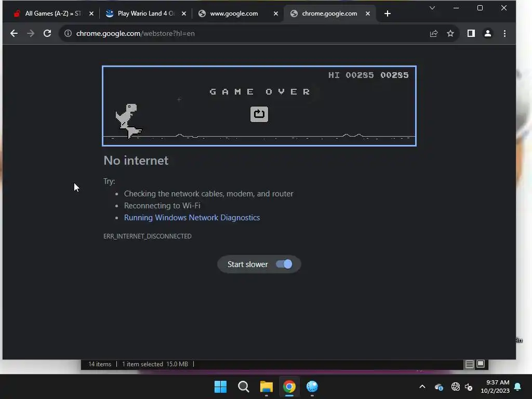This screenshot has width=532, height=399.
Task: Open the notification bell icon
Action: click(518, 387)
